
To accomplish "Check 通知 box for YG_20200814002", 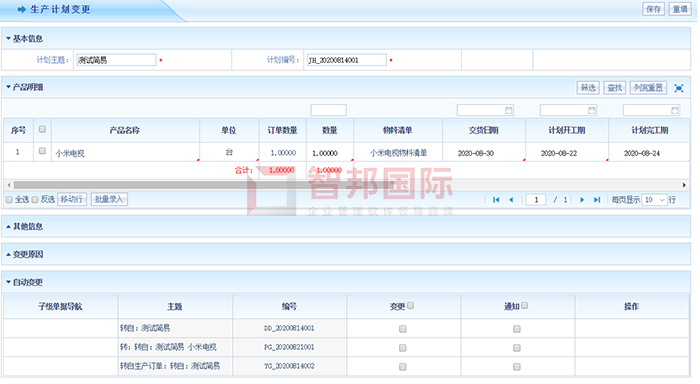I will click(517, 367).
